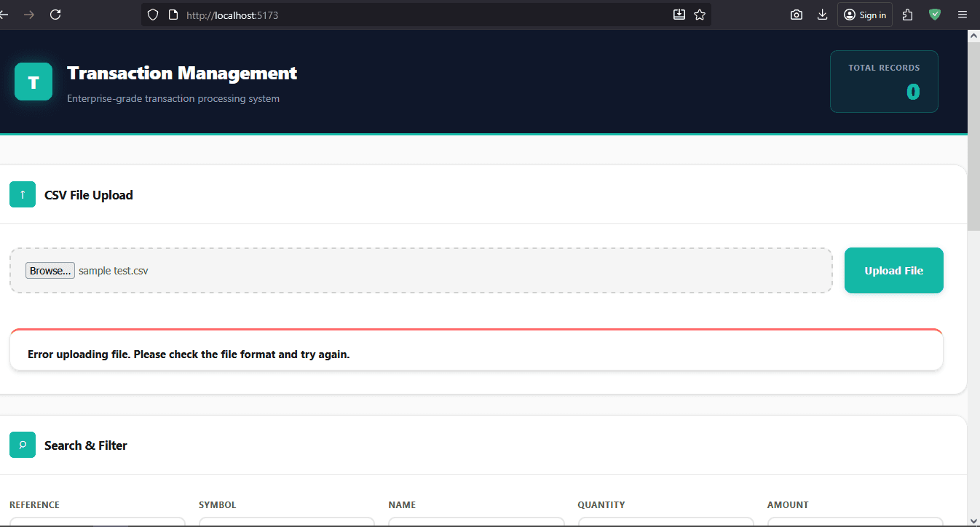980x527 pixels.
Task: Click the Browse... file chooser button
Action: 50,271
